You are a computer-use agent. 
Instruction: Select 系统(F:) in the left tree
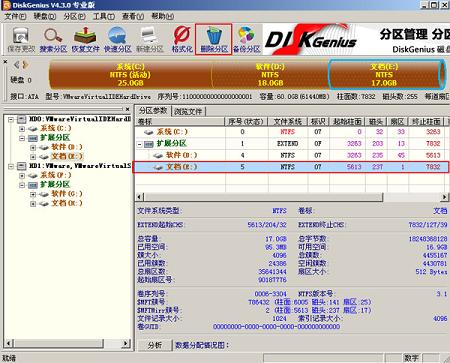[56, 175]
